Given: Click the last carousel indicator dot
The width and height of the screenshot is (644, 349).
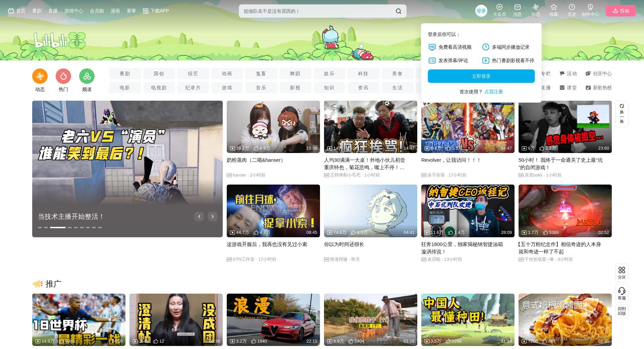Looking at the screenshot, I should click(100, 228).
